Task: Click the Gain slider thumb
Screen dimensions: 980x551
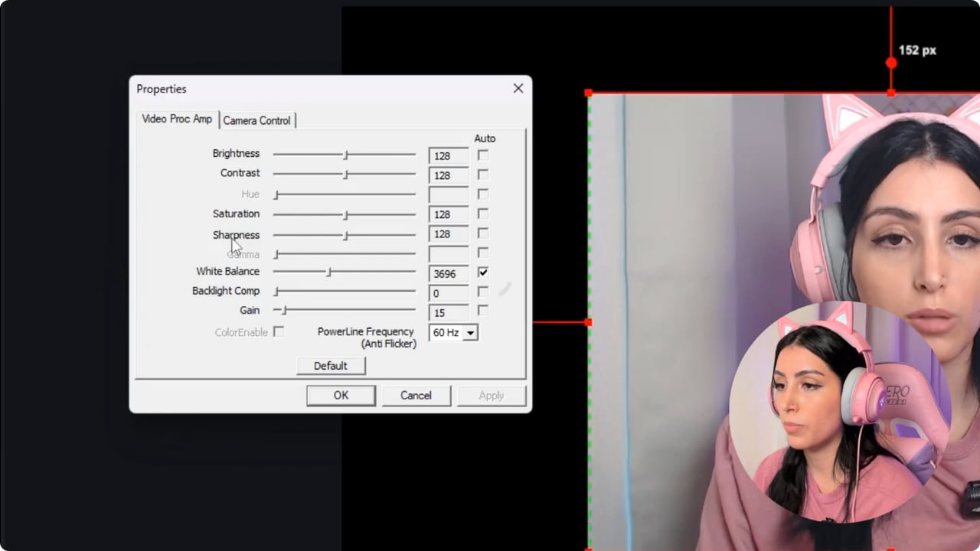Action: 284,311
